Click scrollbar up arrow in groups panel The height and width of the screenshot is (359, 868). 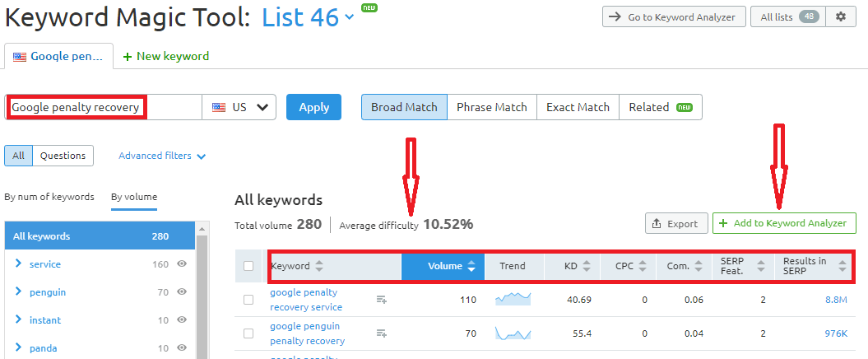pos(202,228)
